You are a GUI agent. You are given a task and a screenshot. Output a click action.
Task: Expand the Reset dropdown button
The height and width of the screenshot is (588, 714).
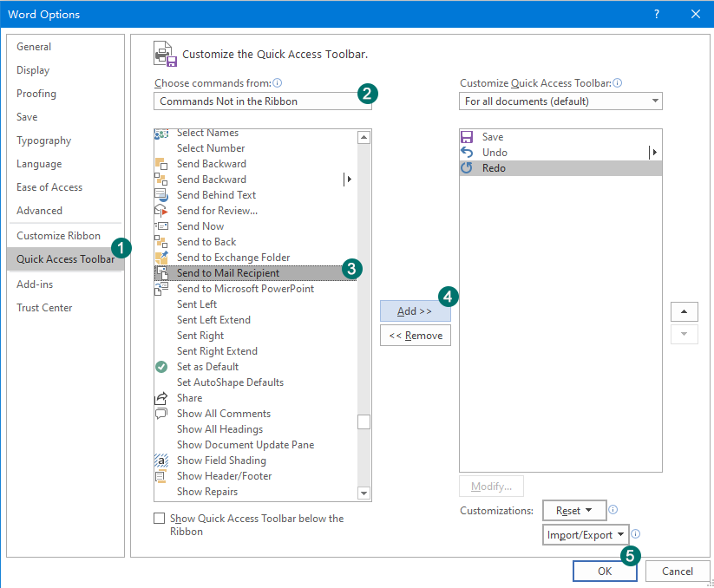tap(573, 511)
